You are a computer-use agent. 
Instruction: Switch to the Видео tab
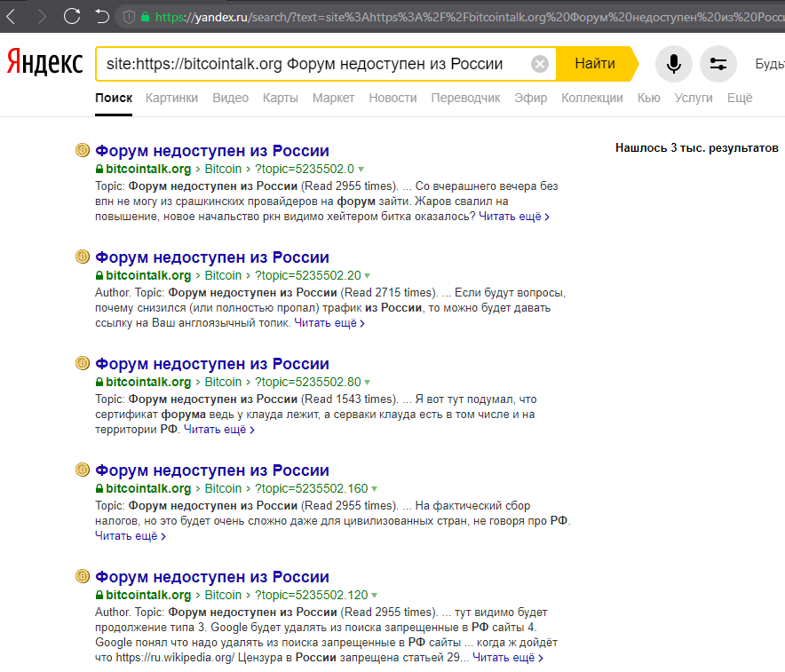[x=230, y=98]
